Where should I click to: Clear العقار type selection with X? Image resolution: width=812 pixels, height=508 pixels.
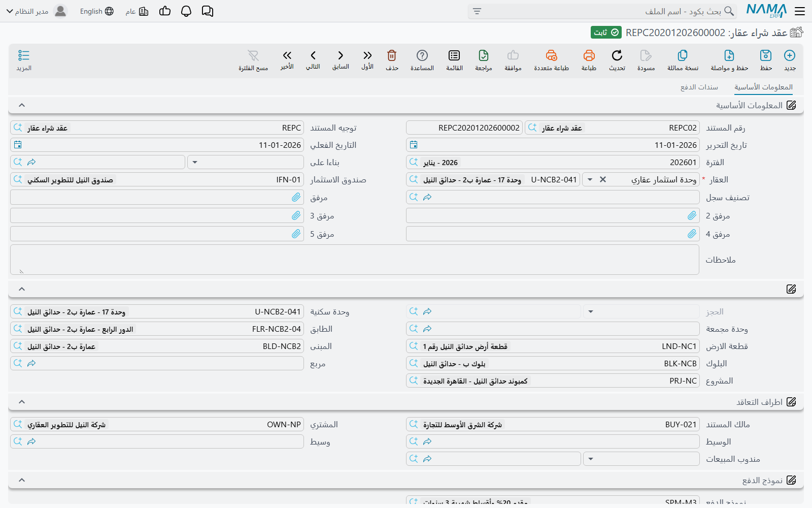click(603, 179)
